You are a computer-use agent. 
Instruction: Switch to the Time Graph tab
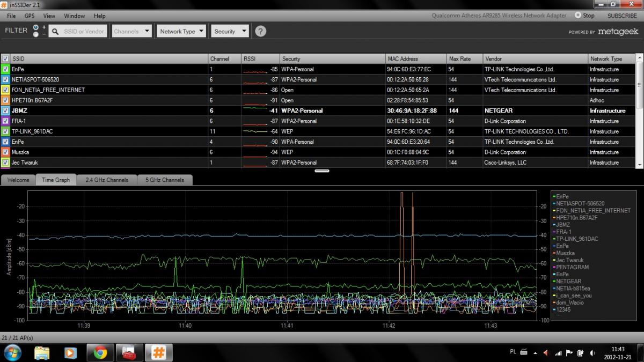coord(56,180)
